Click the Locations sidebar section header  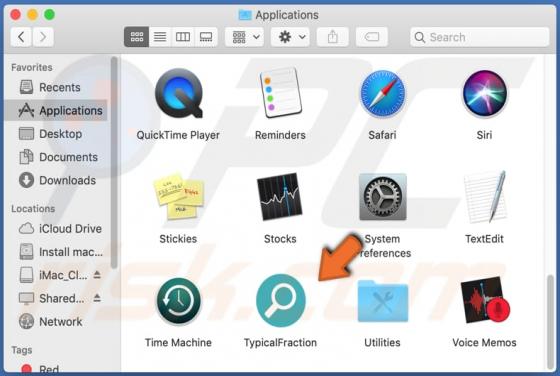[x=33, y=209]
